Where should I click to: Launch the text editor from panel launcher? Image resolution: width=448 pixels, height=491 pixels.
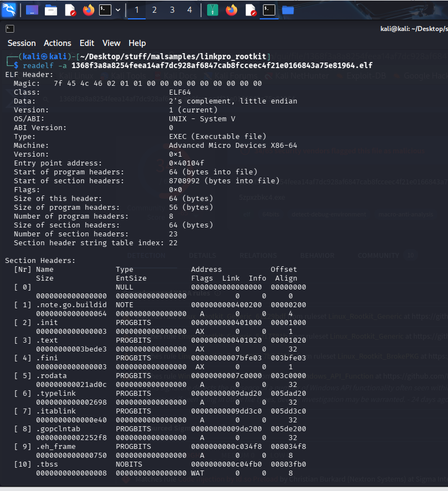coord(70,11)
